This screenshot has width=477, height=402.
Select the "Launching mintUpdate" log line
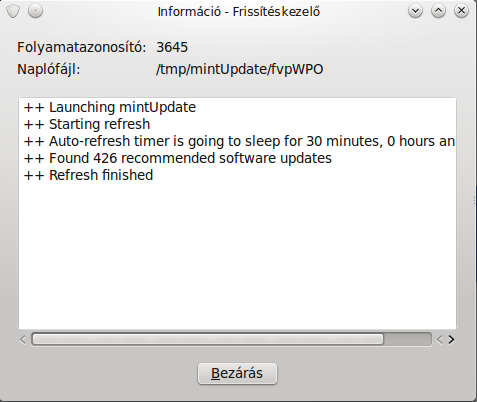tap(110, 107)
